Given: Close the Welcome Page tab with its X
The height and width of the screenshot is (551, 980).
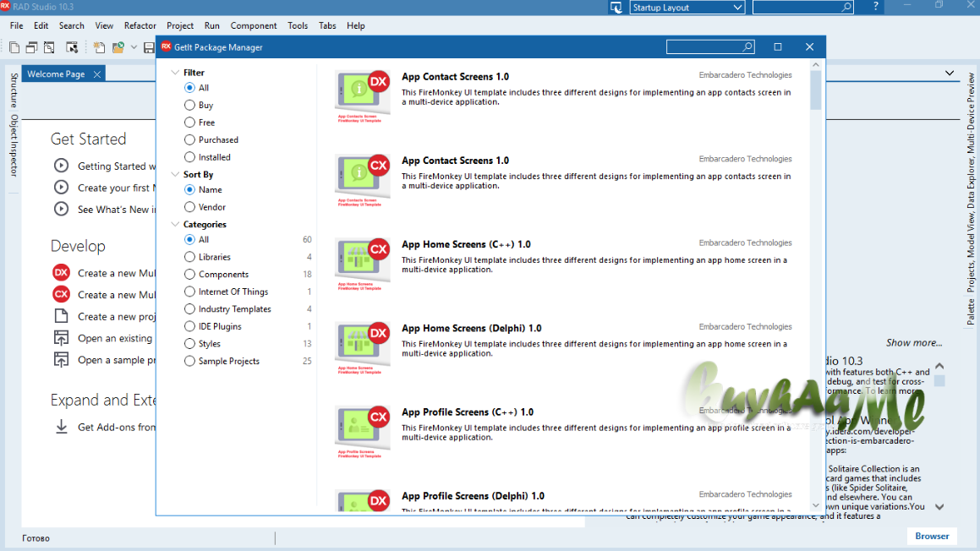Looking at the screenshot, I should point(97,74).
